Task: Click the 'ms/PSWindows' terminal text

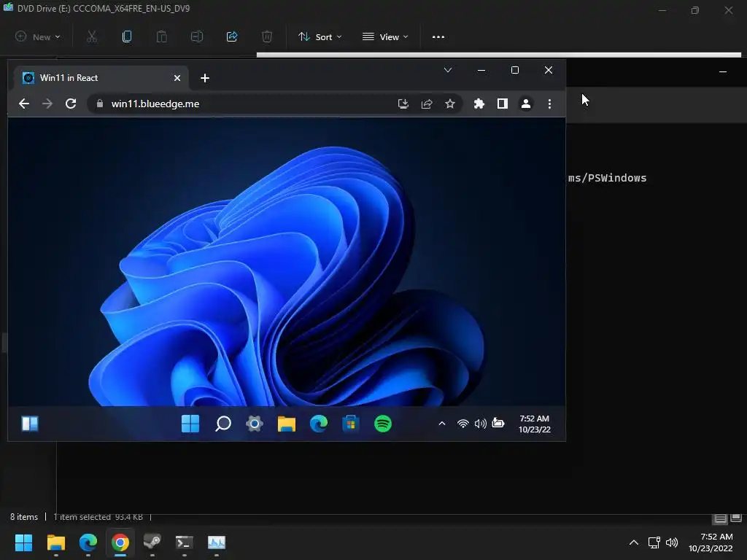Action: tap(608, 178)
